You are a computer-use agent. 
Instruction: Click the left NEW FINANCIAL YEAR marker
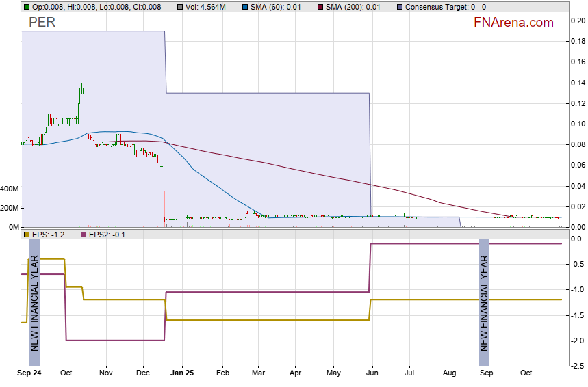[x=35, y=302]
